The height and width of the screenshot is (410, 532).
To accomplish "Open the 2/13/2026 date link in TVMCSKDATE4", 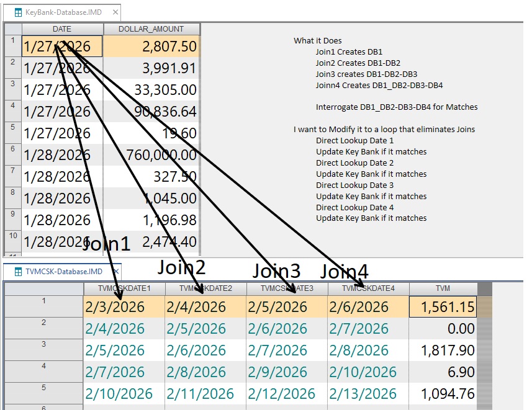I will coord(363,394).
